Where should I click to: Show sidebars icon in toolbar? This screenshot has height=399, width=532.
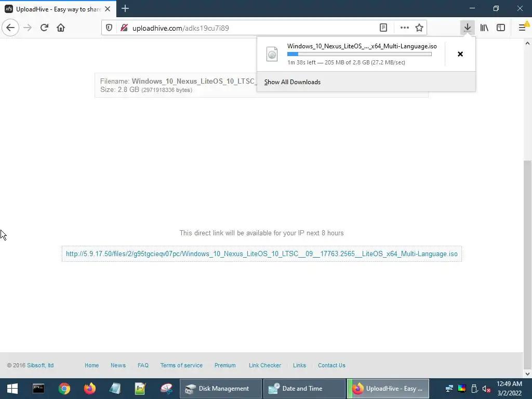(501, 28)
